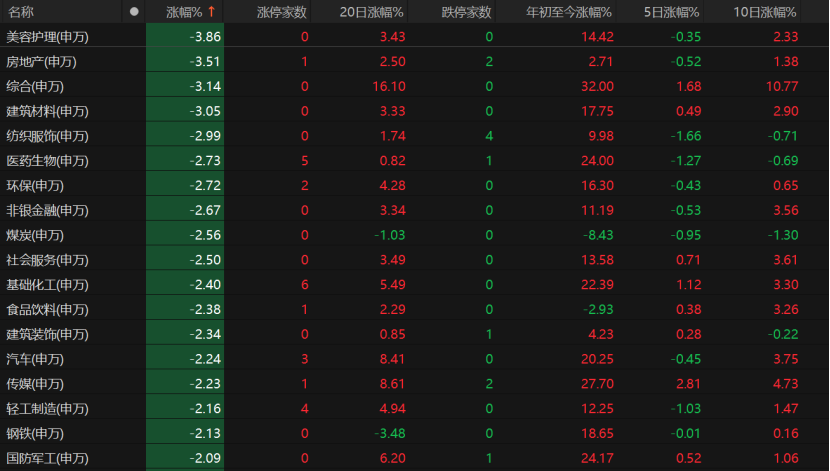
Task: Select the 房地产(申万) row name
Action: click(41, 62)
